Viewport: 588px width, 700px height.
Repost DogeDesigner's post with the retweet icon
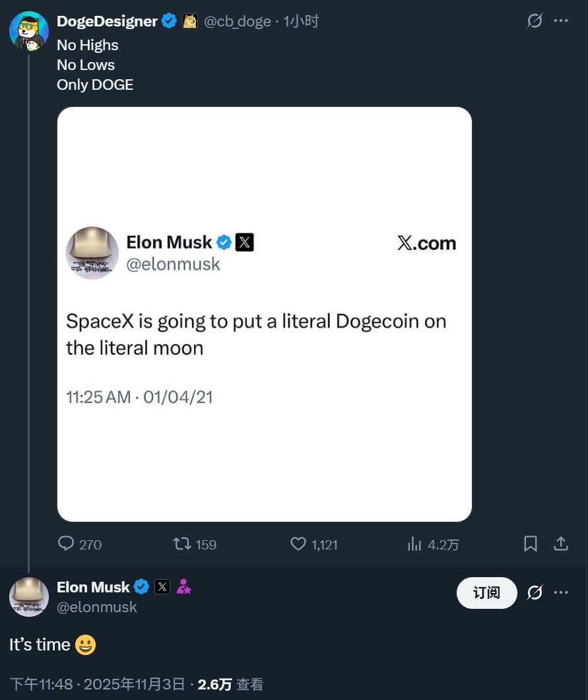tap(182, 543)
